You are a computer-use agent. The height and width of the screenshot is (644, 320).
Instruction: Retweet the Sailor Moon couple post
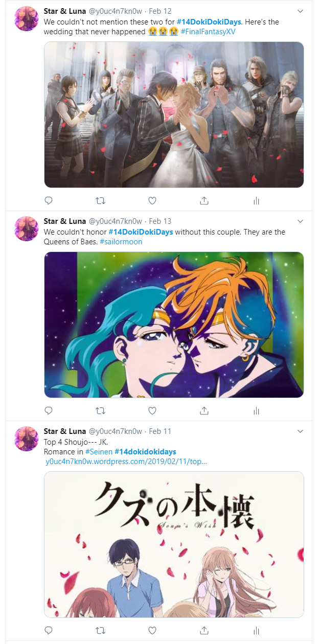pos(100,410)
